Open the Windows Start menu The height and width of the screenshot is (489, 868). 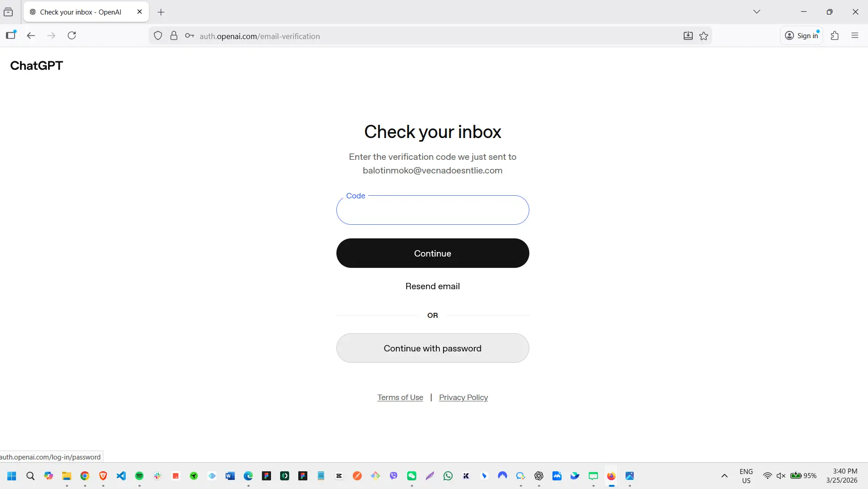tap(12, 476)
